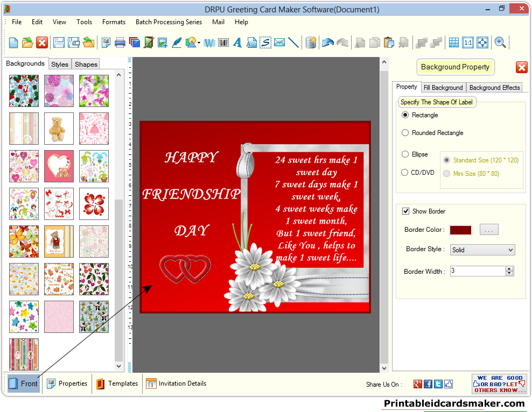Select the watermark W tool
This screenshot has width=532, height=412.
208,42
